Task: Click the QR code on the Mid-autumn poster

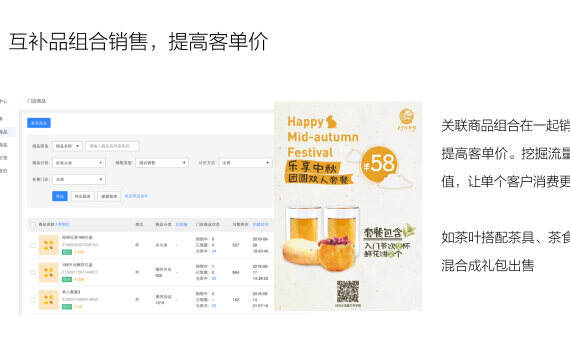Action: 348,292
